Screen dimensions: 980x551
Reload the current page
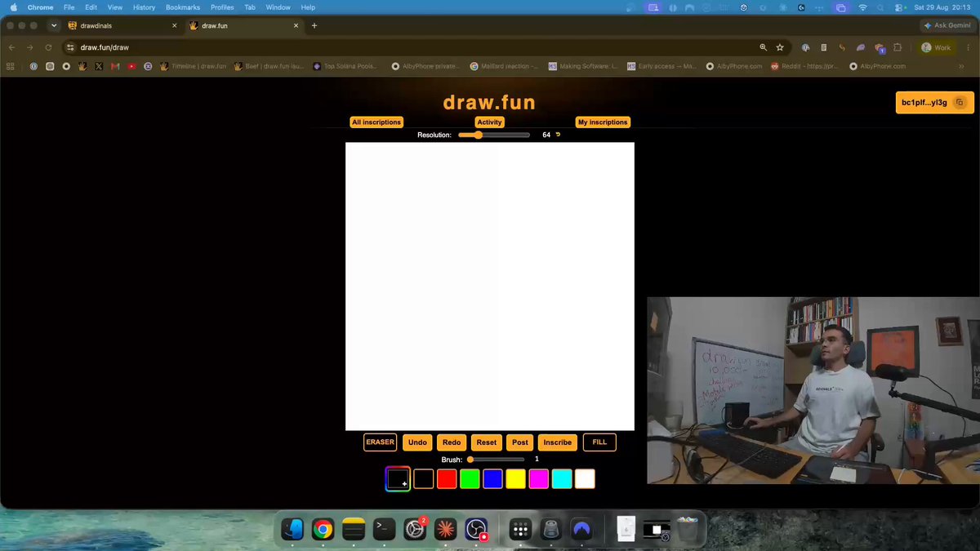tap(49, 47)
